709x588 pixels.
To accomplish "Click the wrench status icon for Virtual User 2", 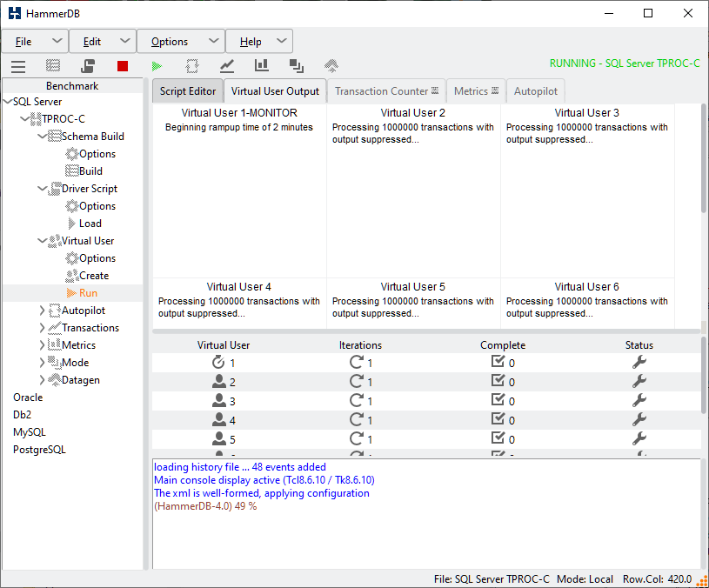I will pyautogui.click(x=639, y=381).
